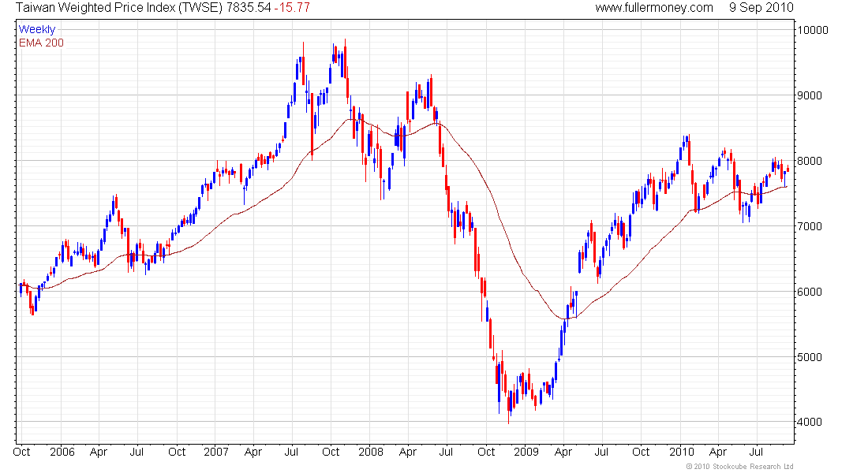Click the 2009 year label on time axis

coord(526,452)
